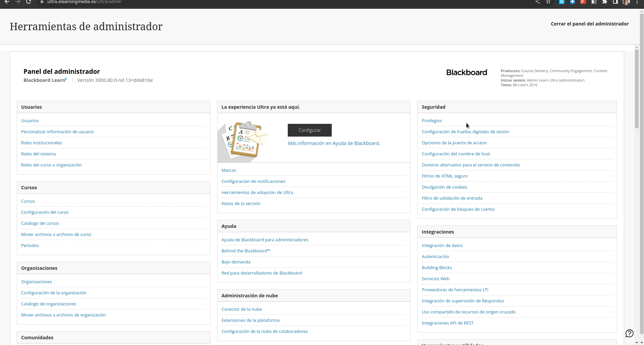Click Cerrar el panel del administrador
Screen dimensions: 644x345
tap(590, 24)
